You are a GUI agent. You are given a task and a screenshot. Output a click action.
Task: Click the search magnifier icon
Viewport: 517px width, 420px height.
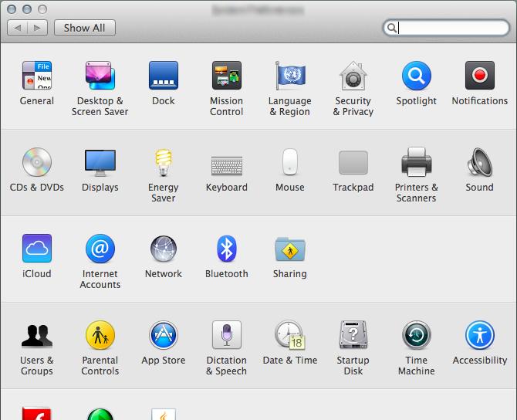tap(392, 28)
